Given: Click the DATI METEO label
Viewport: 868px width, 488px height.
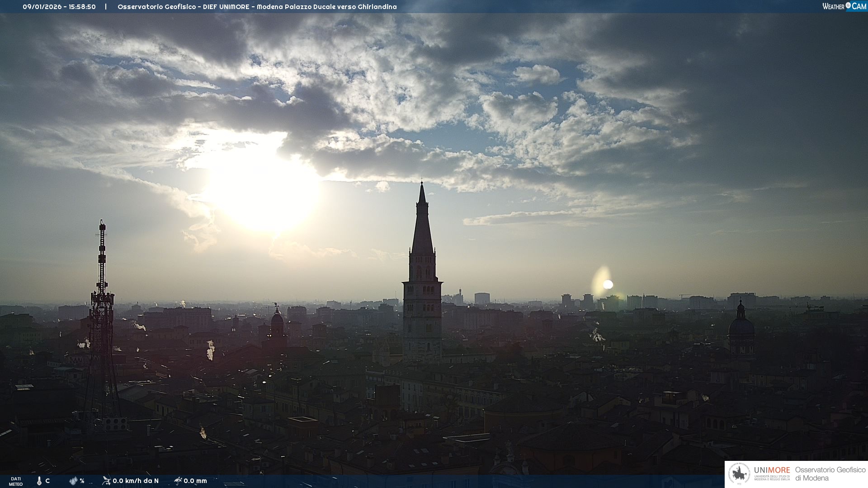Looking at the screenshot, I should [x=16, y=481].
